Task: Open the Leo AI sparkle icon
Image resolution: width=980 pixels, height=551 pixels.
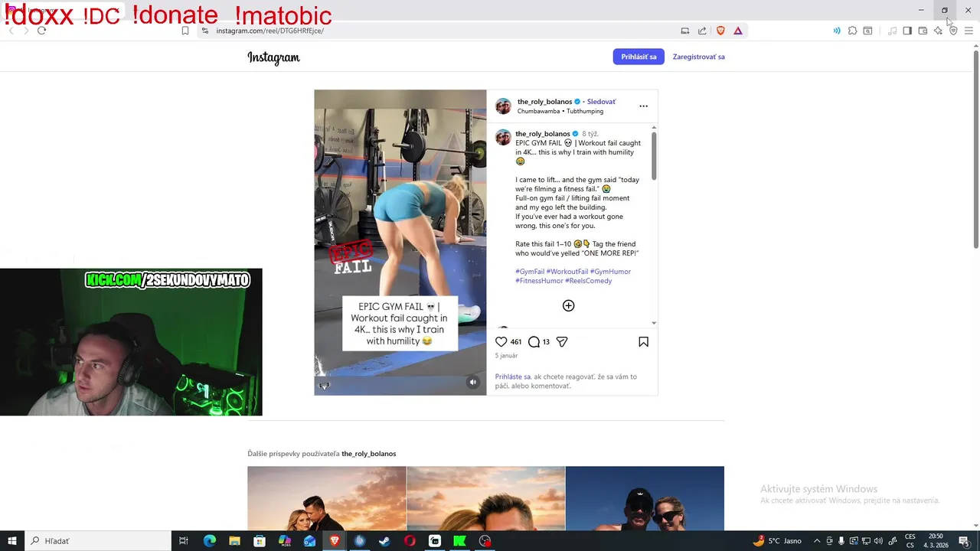Action: click(938, 31)
